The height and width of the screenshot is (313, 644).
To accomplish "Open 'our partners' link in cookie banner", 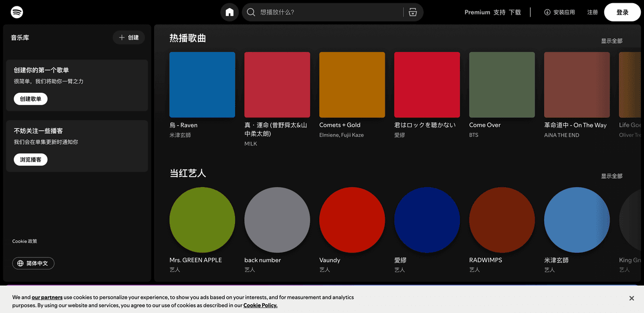I will (47, 297).
